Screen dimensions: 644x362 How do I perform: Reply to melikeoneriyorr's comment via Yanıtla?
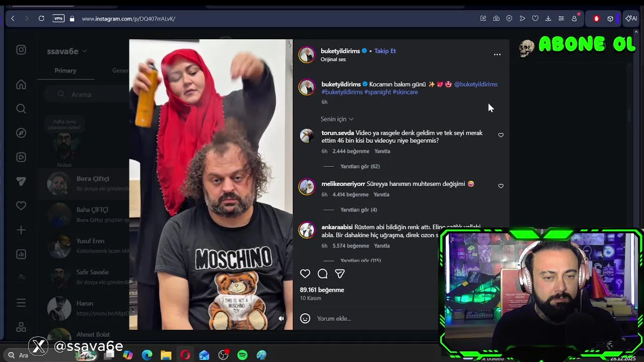(x=381, y=195)
